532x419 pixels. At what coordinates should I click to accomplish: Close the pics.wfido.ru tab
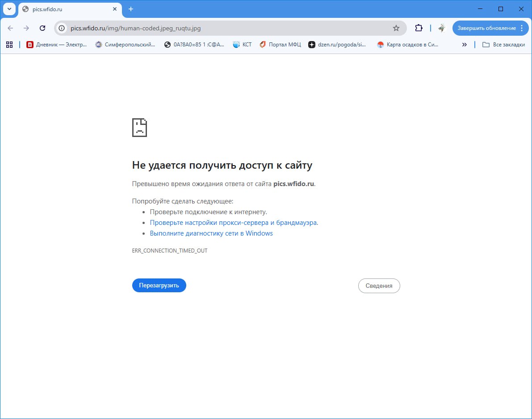(115, 9)
